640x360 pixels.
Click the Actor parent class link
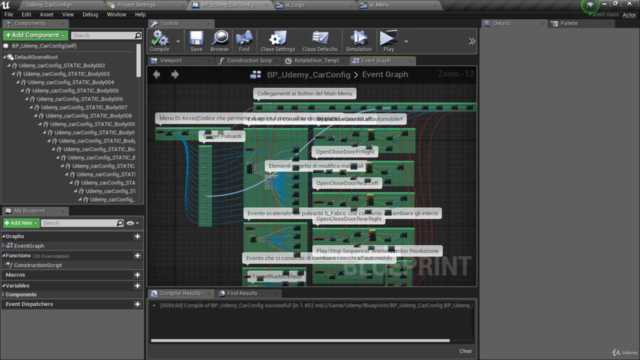(x=629, y=15)
